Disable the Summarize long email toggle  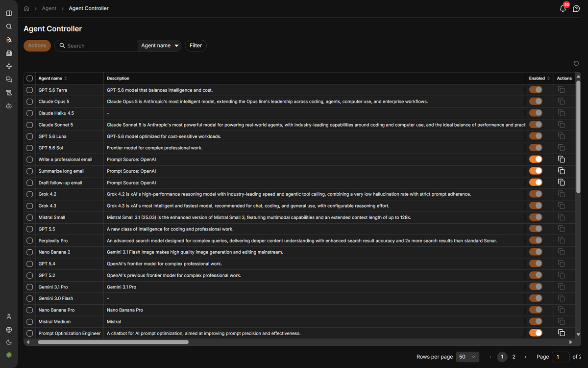tap(536, 171)
